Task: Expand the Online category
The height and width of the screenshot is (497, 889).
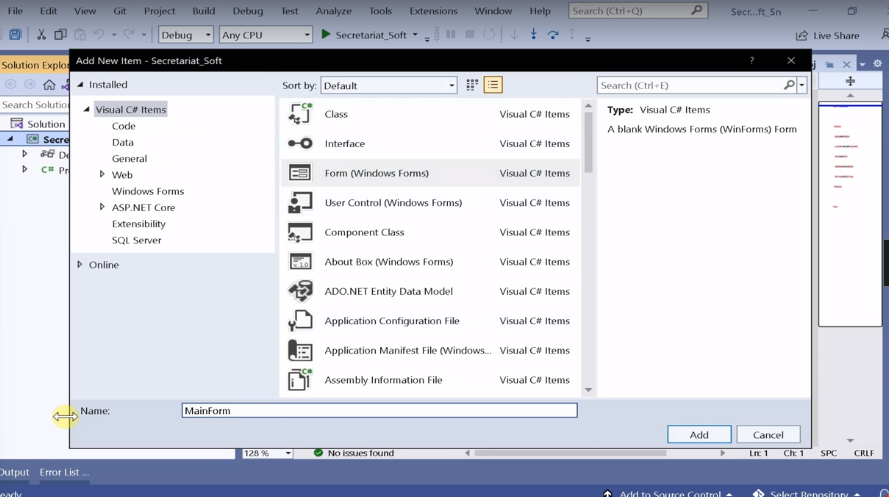Action: [x=80, y=265]
